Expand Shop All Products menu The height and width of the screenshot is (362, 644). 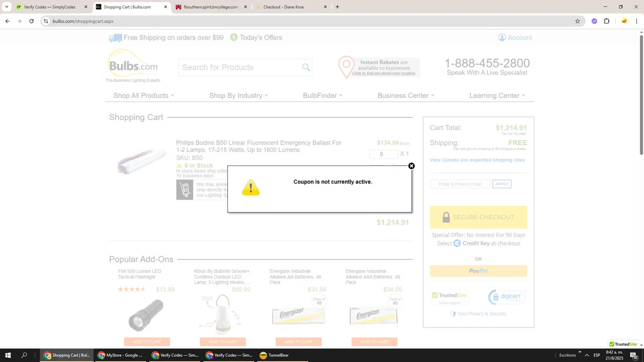pos(144,96)
